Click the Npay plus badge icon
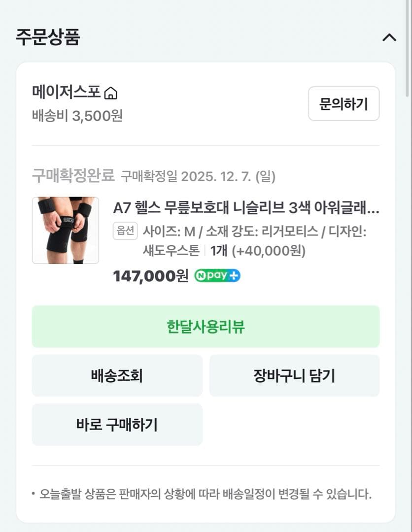 (217, 275)
